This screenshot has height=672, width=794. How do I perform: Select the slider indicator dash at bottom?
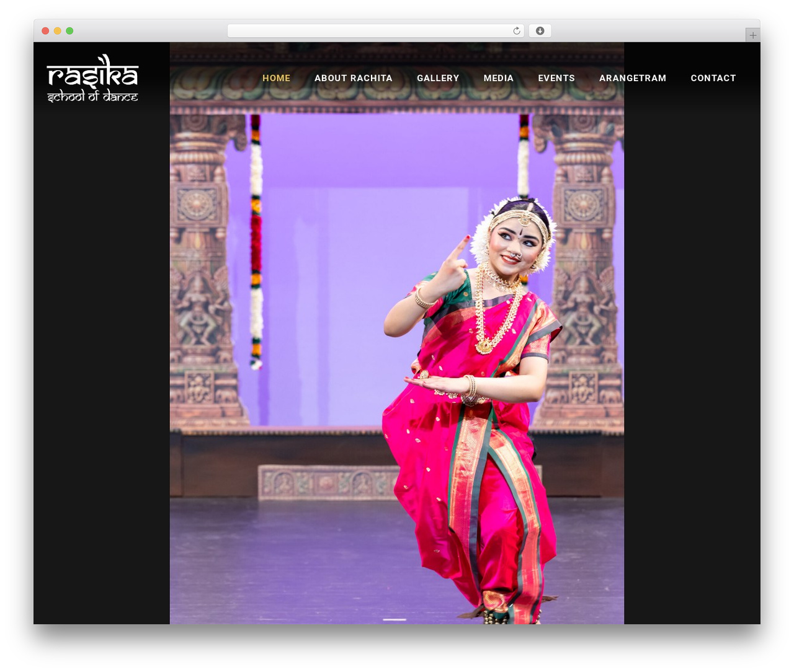[x=395, y=619]
